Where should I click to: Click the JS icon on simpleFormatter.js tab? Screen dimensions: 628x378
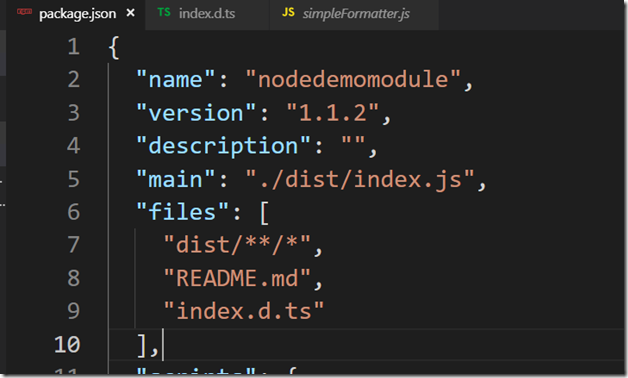pyautogui.click(x=288, y=12)
